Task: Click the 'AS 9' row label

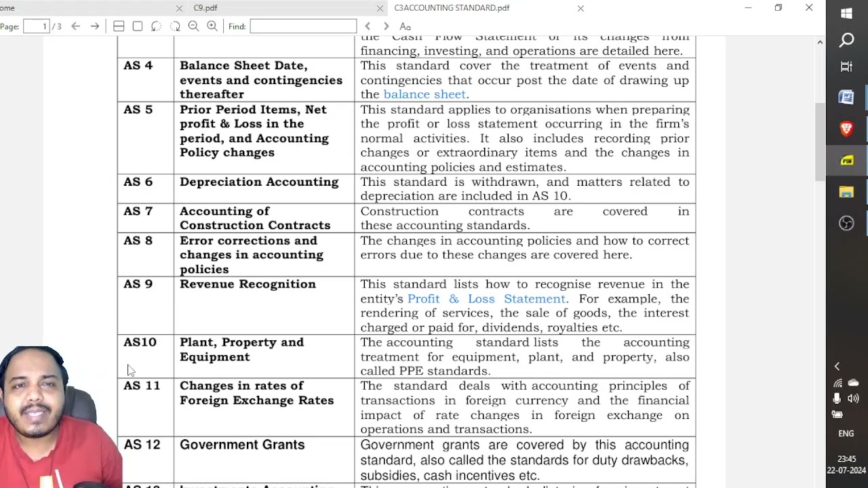Action: (138, 284)
